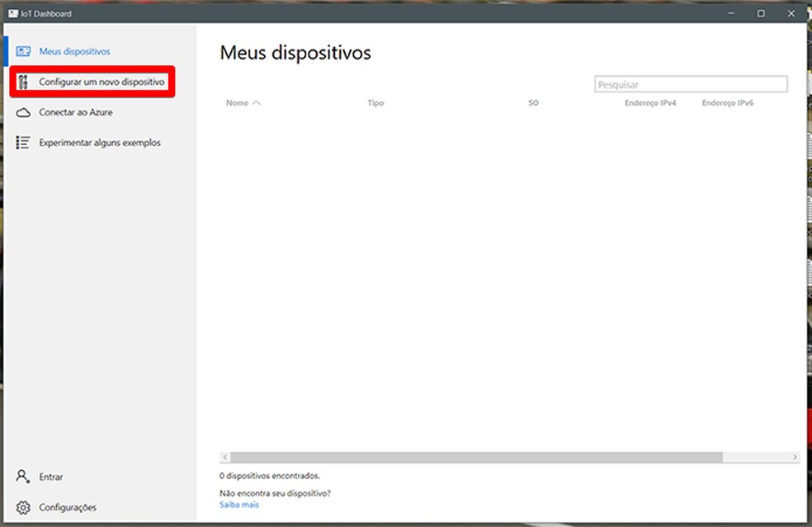This screenshot has height=527, width=812.
Task: Click the cloud icon for Conectar ao Azure
Action: point(23,112)
